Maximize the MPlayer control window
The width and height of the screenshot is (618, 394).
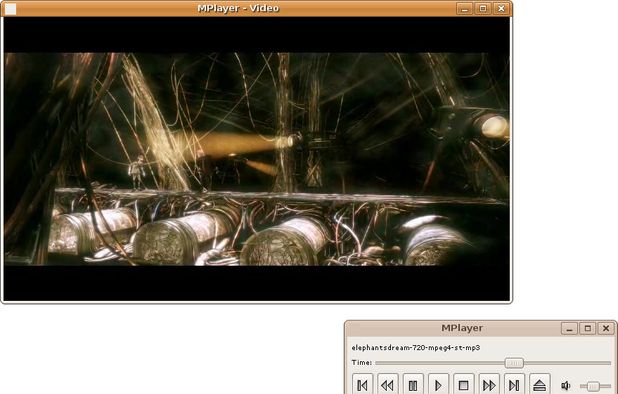click(588, 328)
